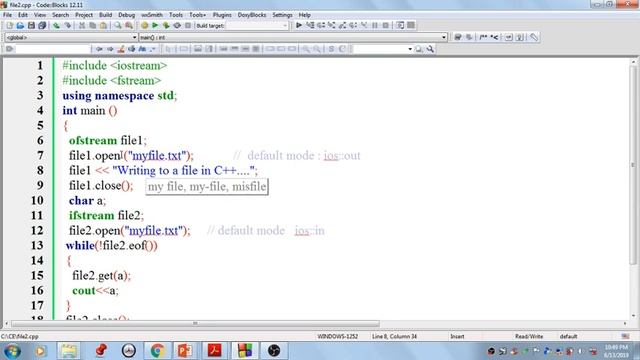
Task: Open the Build target dropdown
Action: 285,25
